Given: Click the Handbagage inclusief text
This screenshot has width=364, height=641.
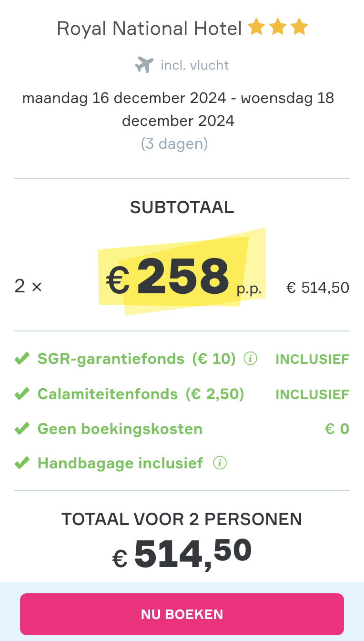Looking at the screenshot, I should coord(120,463).
